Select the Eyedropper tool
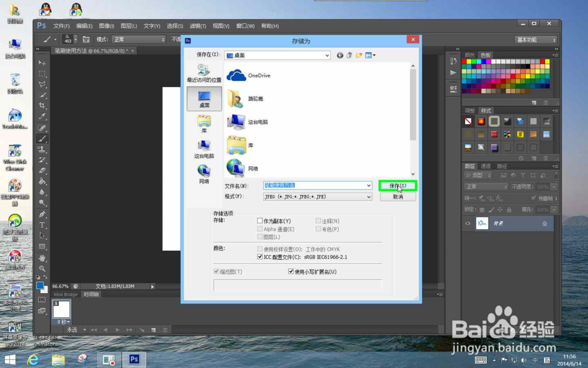 click(42, 117)
